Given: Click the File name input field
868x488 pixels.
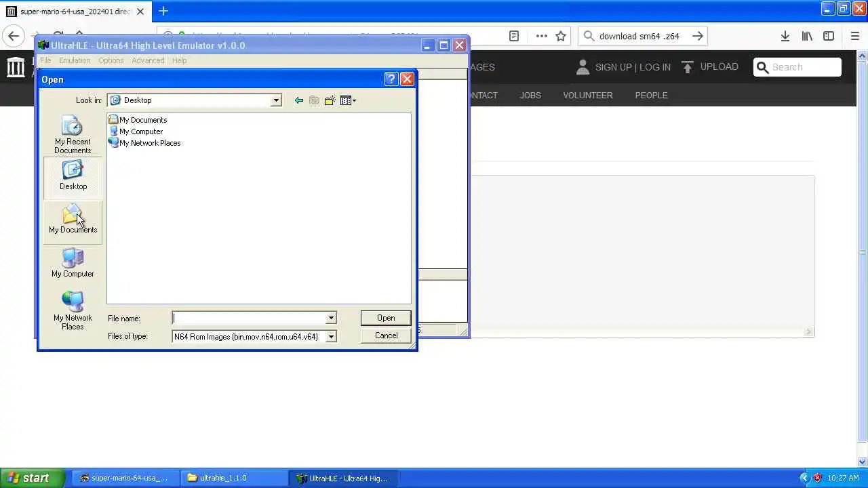Looking at the screenshot, I should point(249,318).
